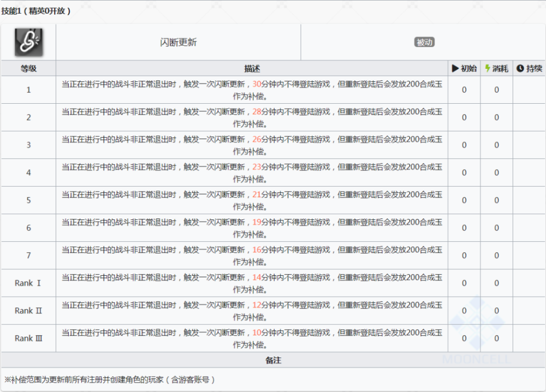Click the 技能1 section heading

coord(36,11)
